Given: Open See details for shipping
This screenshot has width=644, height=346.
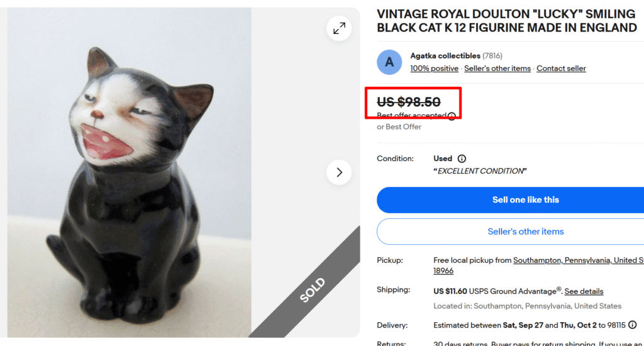Looking at the screenshot, I should 584,291.
